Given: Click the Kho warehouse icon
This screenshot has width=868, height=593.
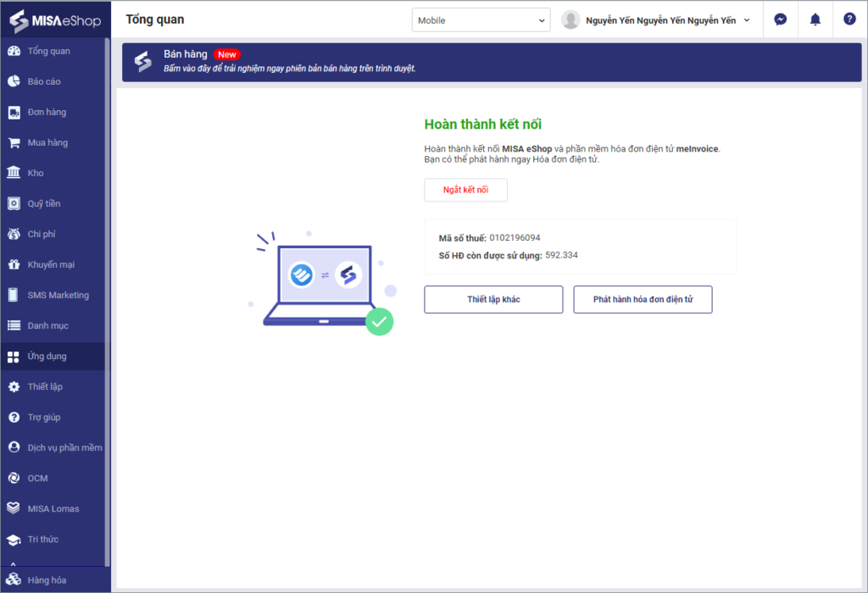Looking at the screenshot, I should (14, 173).
